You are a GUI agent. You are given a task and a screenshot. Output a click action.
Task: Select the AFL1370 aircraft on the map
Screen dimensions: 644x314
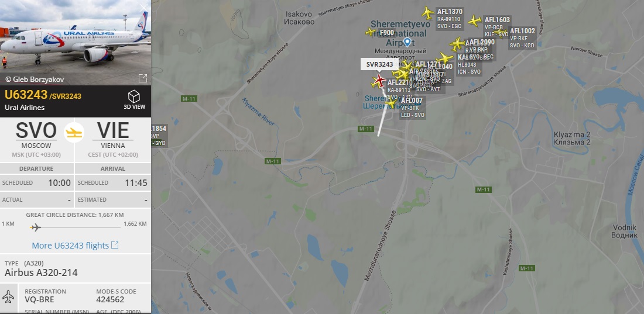pyautogui.click(x=427, y=13)
